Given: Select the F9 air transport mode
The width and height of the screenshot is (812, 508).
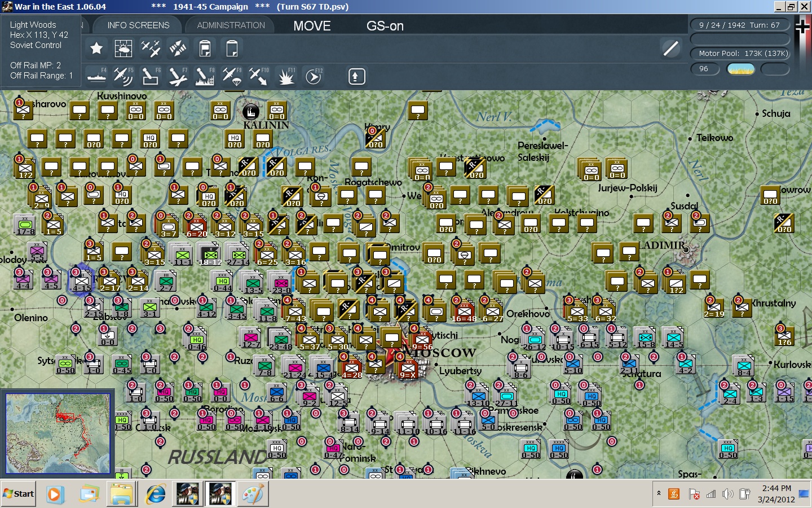Looking at the screenshot, I should pos(231,76).
